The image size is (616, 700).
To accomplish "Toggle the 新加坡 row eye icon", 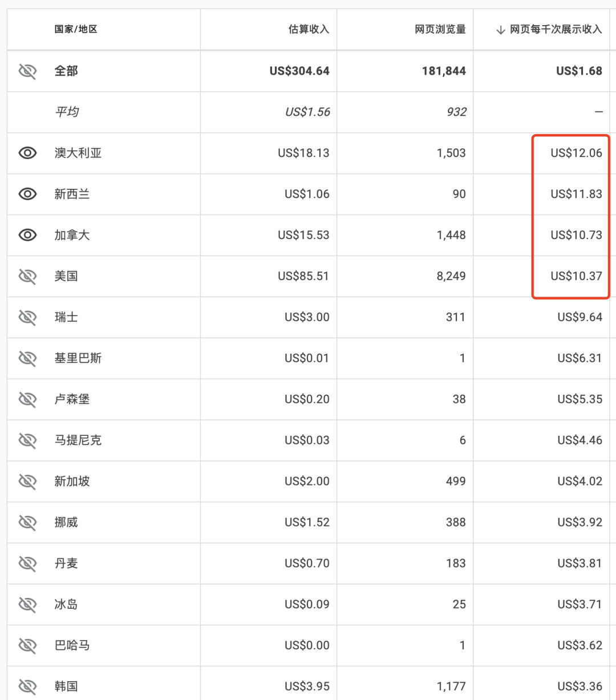I will click(x=27, y=481).
